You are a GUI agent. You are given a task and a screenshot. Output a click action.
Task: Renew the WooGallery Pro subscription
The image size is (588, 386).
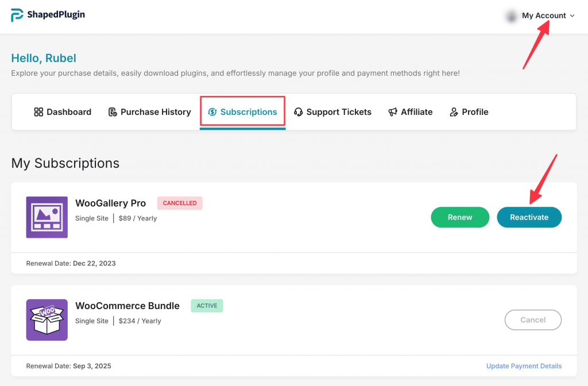point(460,217)
